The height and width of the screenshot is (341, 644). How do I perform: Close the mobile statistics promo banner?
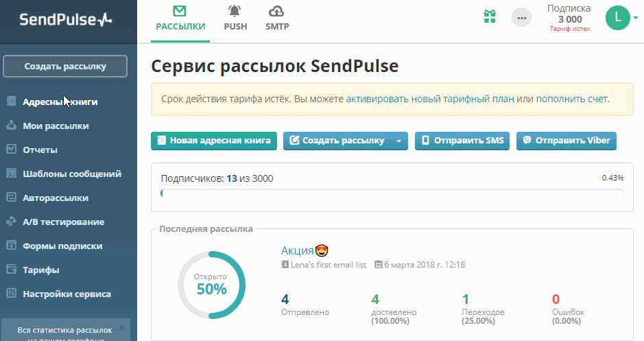121,327
